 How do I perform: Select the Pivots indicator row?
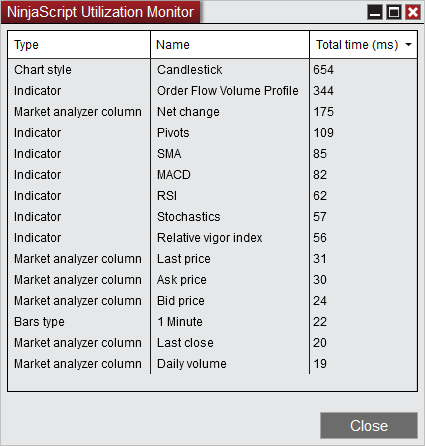click(212, 133)
